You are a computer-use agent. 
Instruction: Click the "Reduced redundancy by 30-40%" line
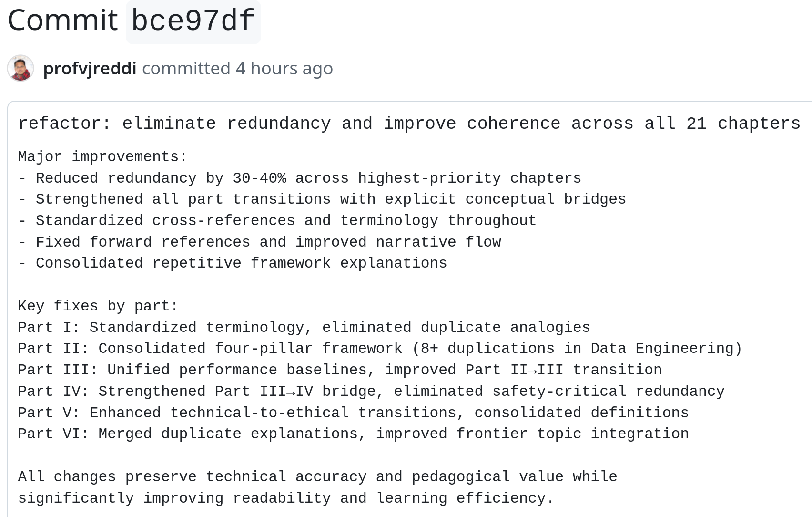pos(299,178)
